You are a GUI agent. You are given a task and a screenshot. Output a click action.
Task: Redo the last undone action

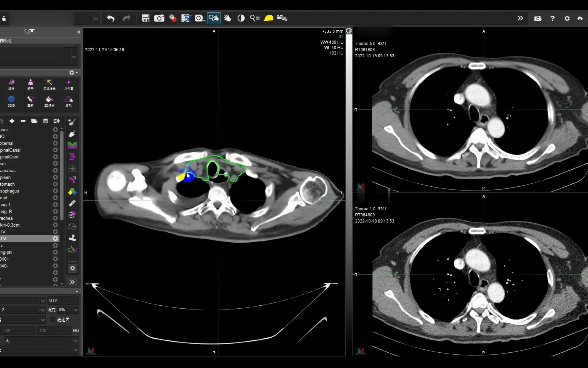click(127, 18)
